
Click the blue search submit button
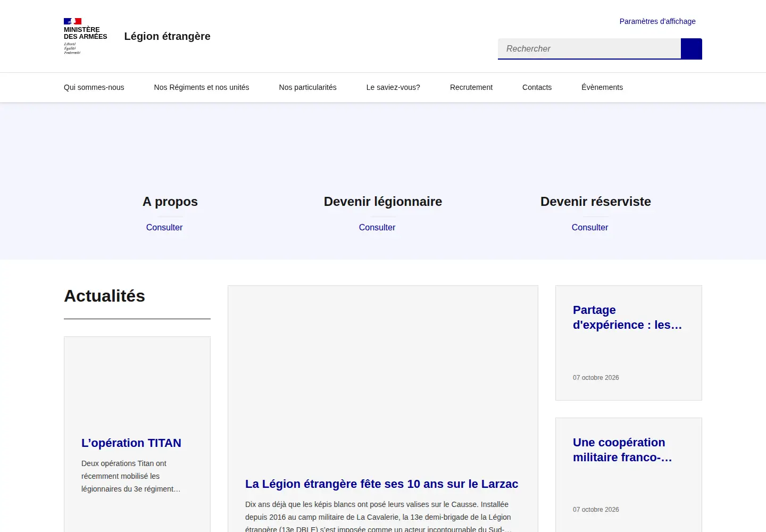[692, 49]
